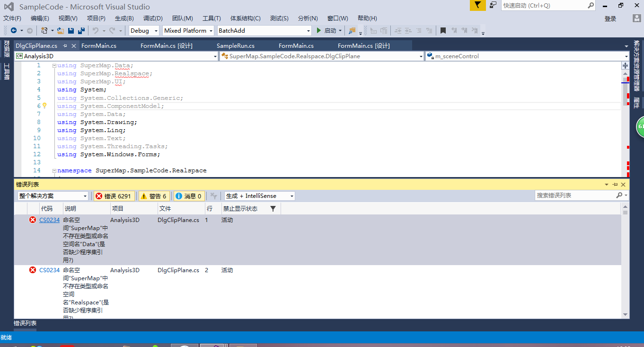Expand the 整个解决方案 scope dropdown
This screenshot has width=644, height=347.
(x=53, y=196)
